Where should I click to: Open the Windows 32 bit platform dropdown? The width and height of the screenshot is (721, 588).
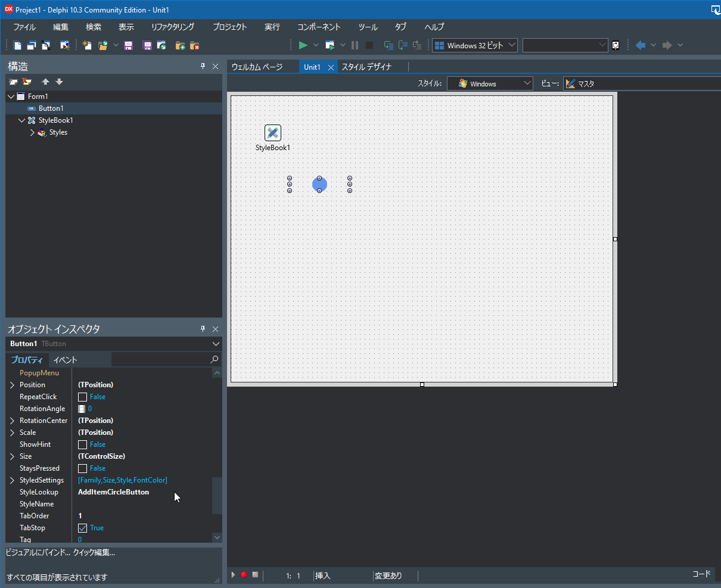click(475, 45)
